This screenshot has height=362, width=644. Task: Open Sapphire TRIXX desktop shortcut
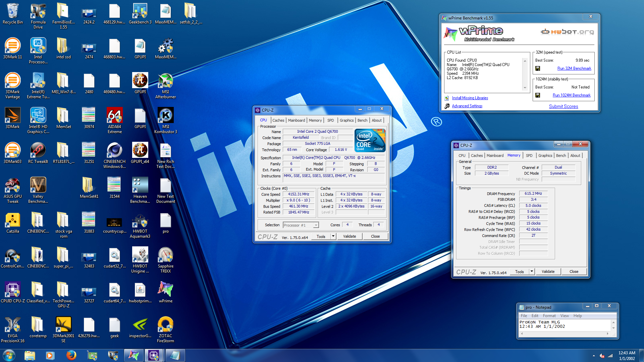[x=166, y=260]
